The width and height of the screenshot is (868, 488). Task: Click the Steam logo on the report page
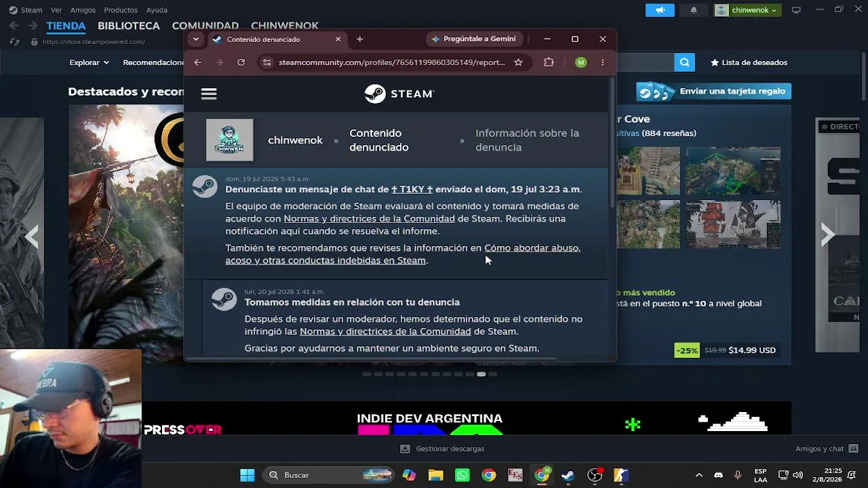pos(399,94)
